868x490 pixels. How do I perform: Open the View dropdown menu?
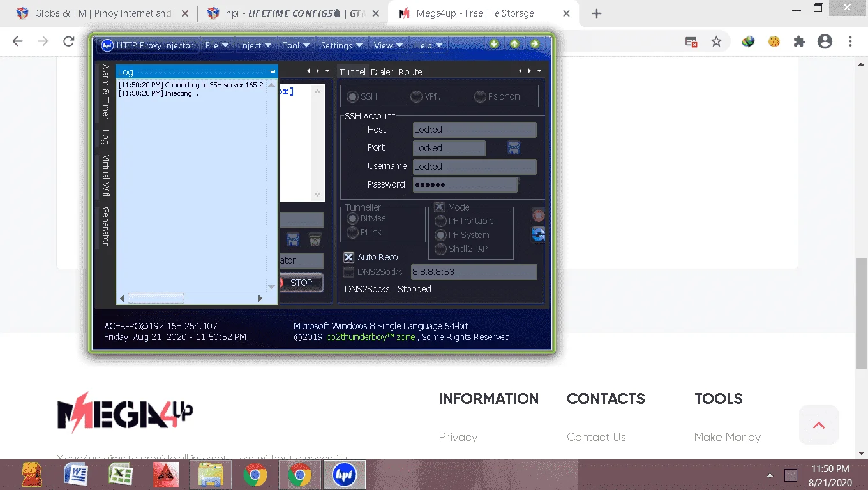coord(389,45)
